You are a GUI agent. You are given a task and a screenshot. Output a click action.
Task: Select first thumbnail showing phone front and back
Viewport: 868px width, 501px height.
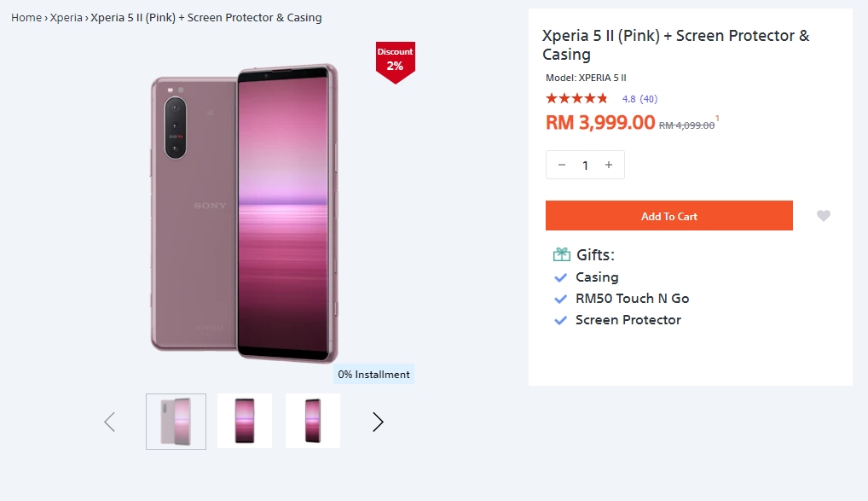tap(176, 421)
